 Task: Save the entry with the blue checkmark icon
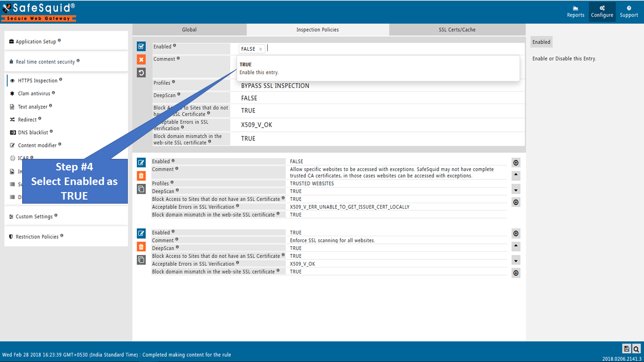click(x=141, y=46)
